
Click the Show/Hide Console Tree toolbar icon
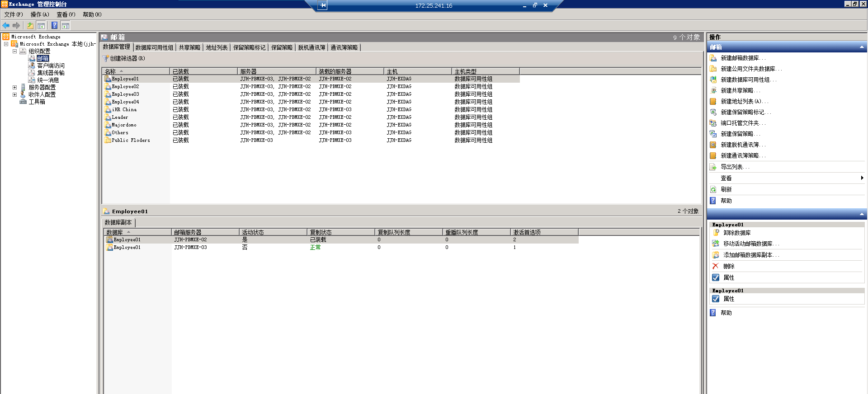click(x=41, y=26)
